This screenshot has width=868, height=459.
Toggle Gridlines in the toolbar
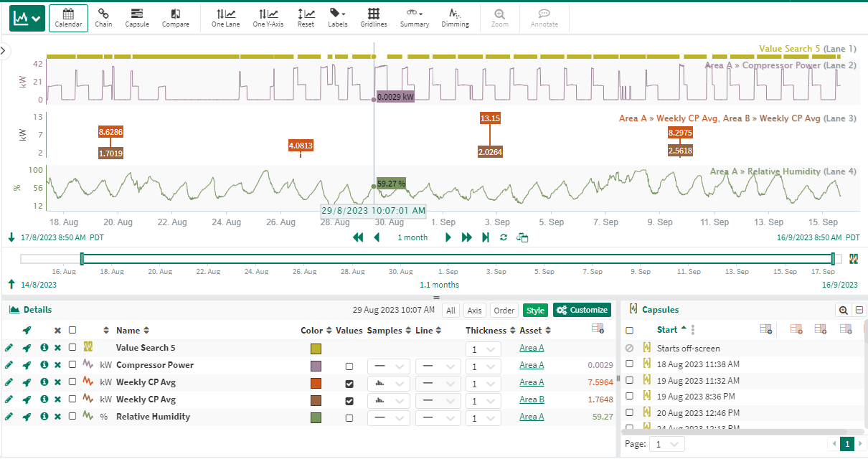tap(374, 17)
